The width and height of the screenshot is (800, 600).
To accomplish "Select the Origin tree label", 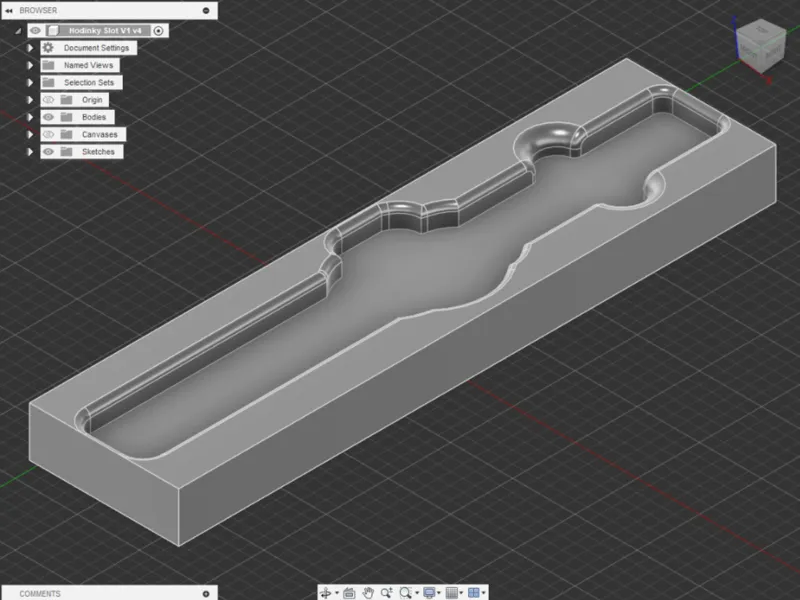I will click(92, 100).
